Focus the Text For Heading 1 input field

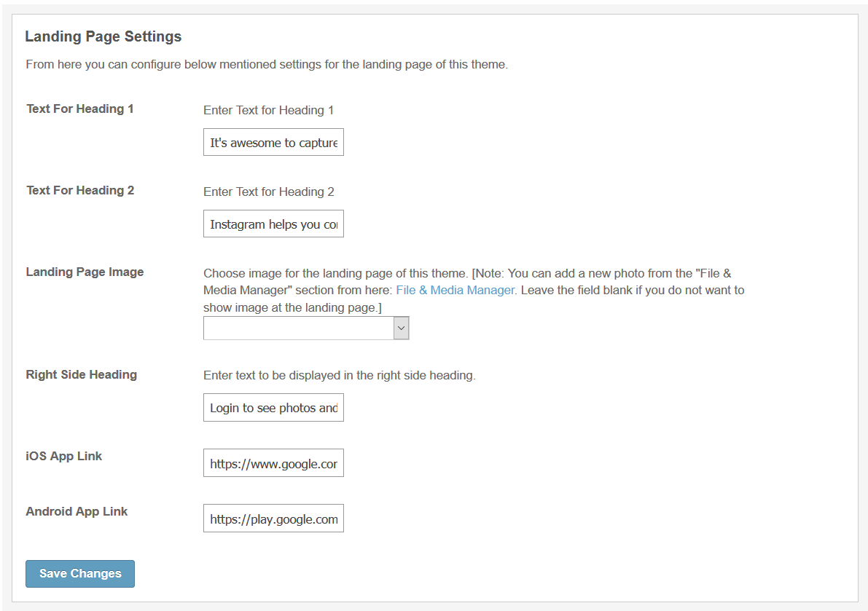(273, 143)
